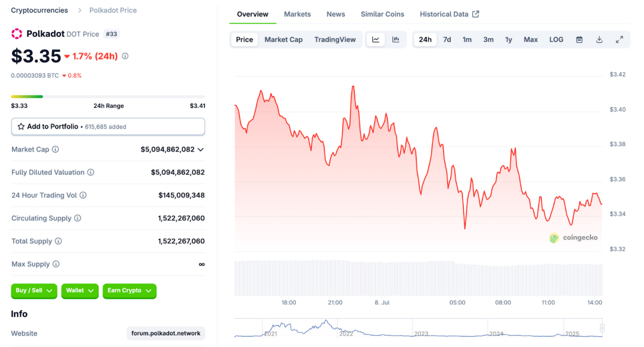Switch to line chart icon
Screen dimensions: 644x347
pyautogui.click(x=376, y=39)
